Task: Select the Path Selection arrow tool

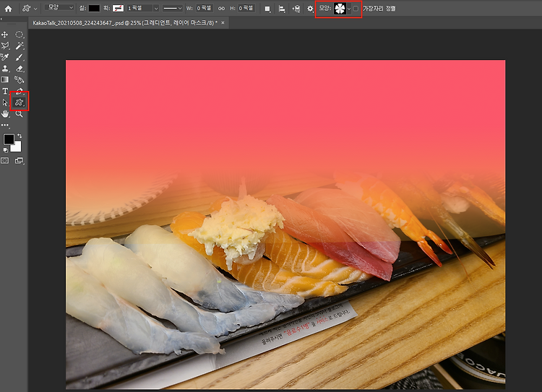Action: [5, 103]
